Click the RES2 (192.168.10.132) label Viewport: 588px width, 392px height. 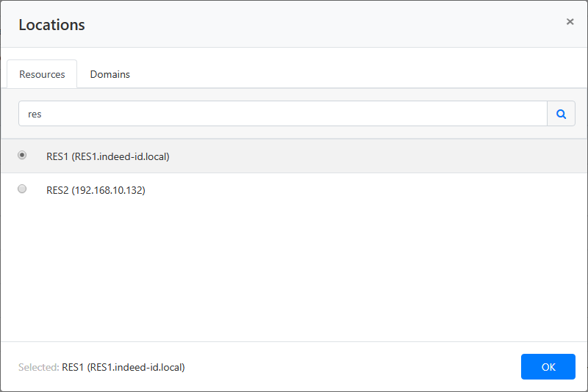click(x=96, y=190)
